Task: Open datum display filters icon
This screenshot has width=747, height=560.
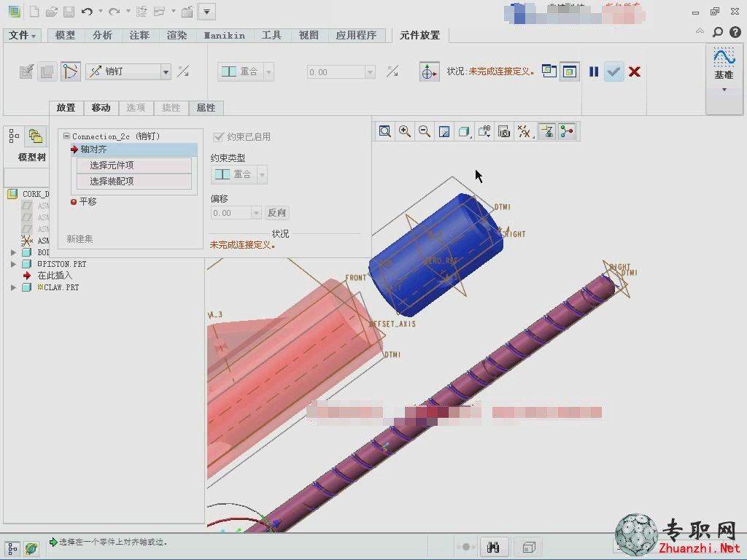Action: pos(524,131)
